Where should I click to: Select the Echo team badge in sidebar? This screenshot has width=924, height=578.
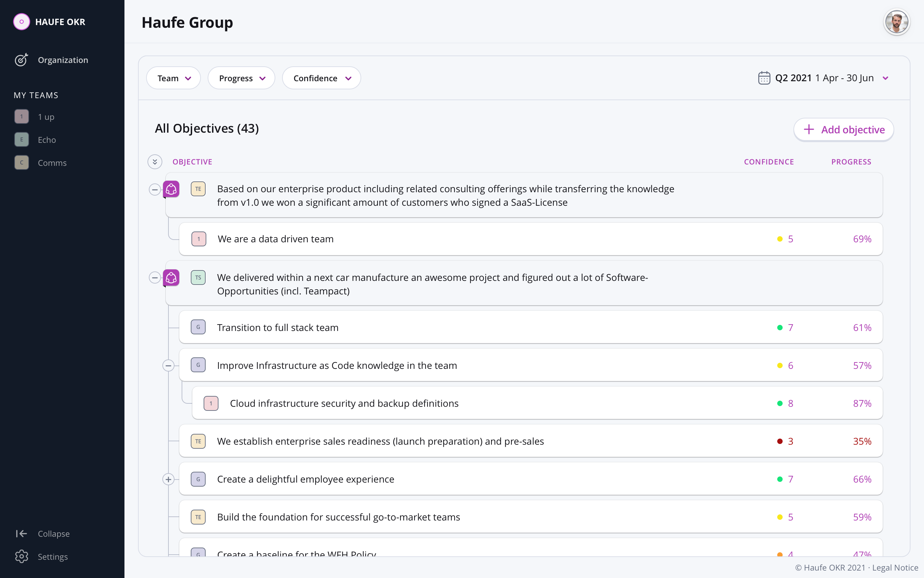22,139
